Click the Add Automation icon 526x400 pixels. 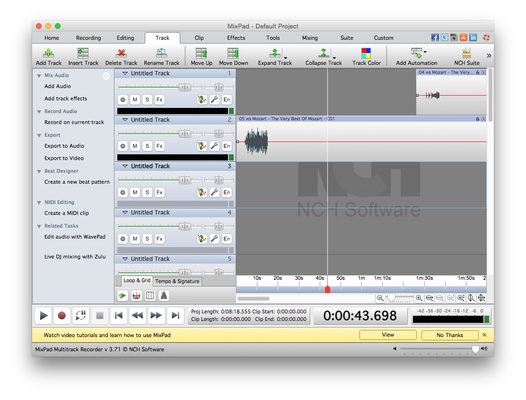416,56
